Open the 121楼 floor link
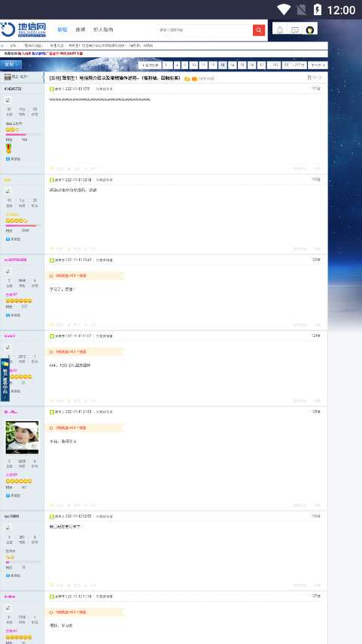The height and width of the screenshot is (644, 362). [x=315, y=88]
